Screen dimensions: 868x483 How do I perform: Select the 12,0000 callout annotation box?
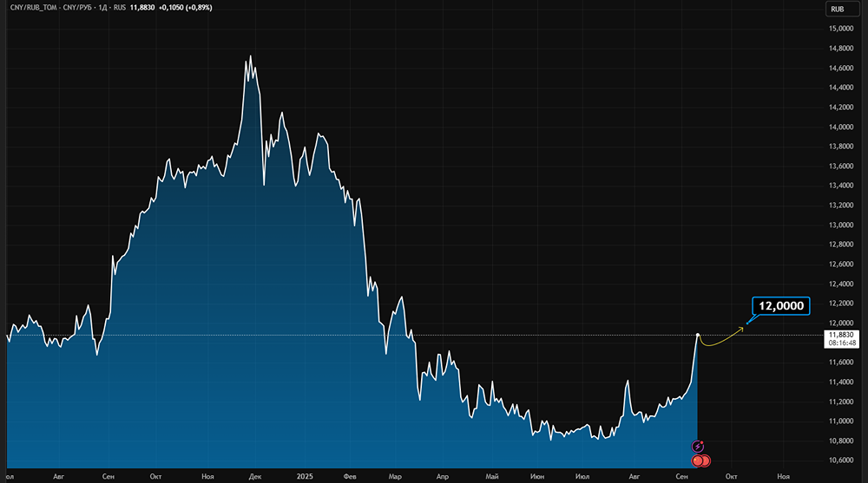(780, 306)
